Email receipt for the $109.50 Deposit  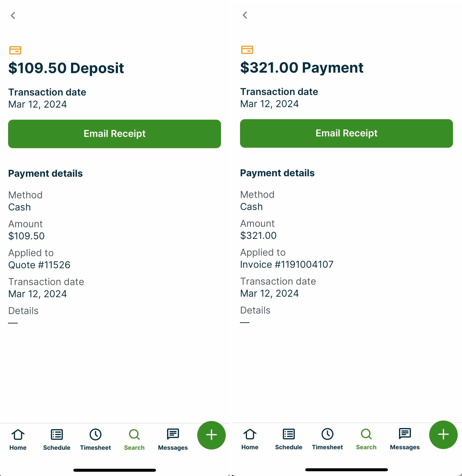[x=115, y=134]
